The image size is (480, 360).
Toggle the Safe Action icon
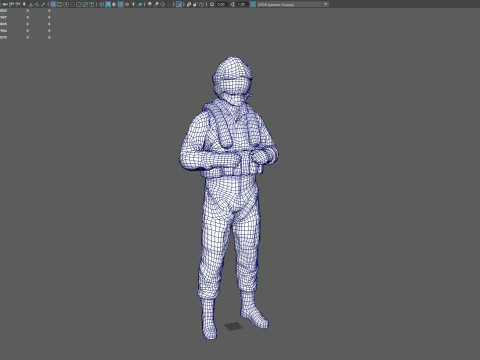[x=85, y=4]
